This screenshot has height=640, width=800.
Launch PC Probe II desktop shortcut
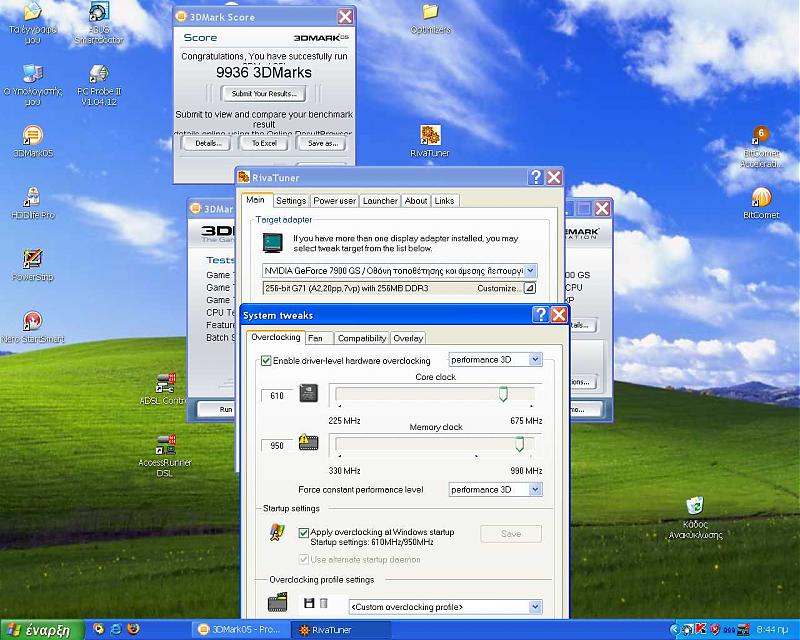pyautogui.click(x=98, y=85)
